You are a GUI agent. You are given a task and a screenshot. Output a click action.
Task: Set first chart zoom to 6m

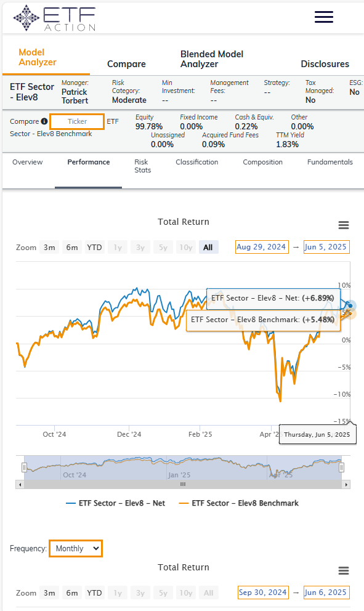click(71, 247)
